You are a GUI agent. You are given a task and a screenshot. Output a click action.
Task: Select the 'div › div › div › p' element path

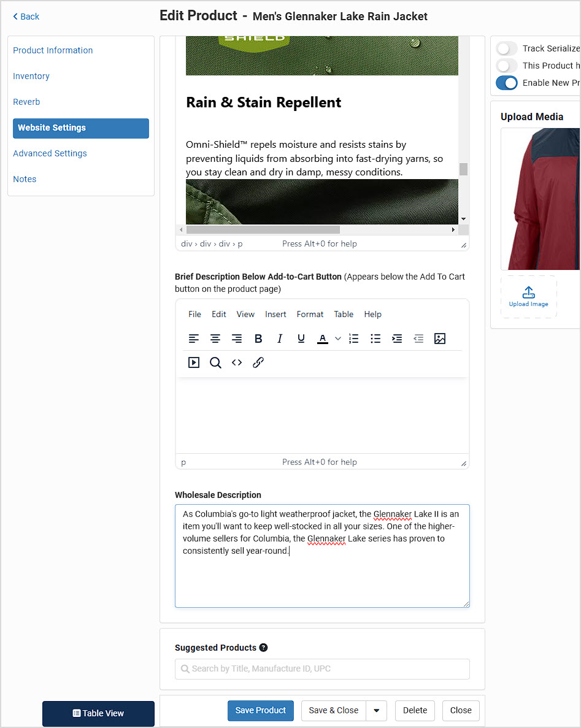pos(212,243)
